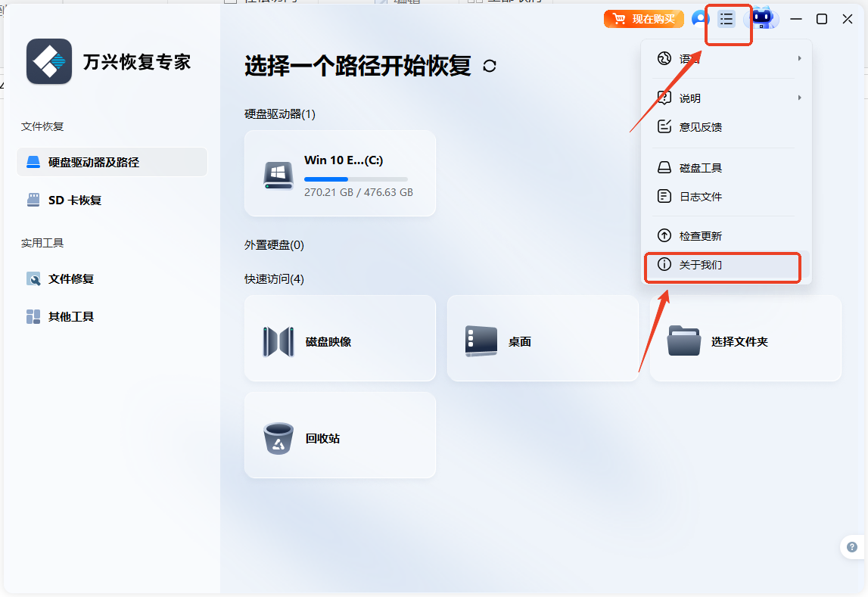This screenshot has height=597, width=868.
Task: Click the Buy Now shopping cart button
Action: 643,20
